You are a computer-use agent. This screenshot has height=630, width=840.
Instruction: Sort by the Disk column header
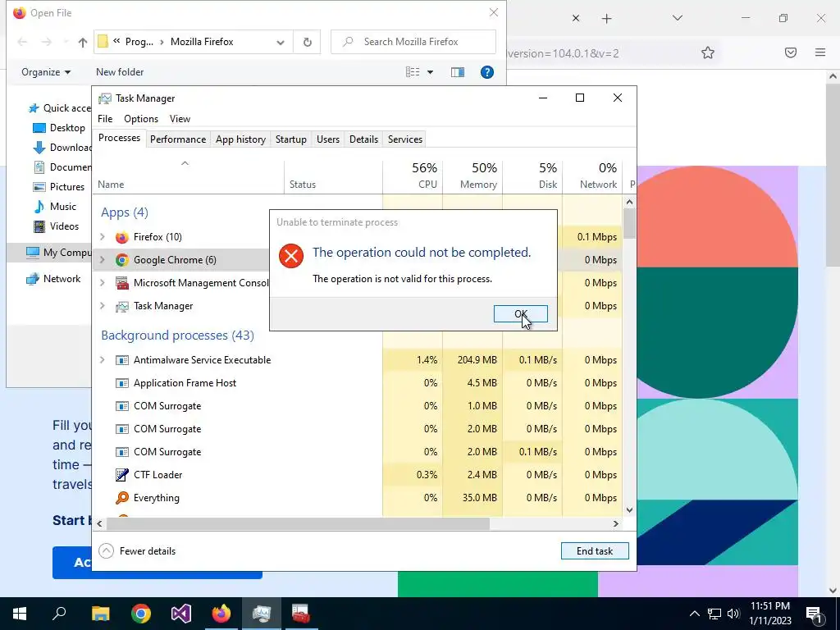coord(532,177)
